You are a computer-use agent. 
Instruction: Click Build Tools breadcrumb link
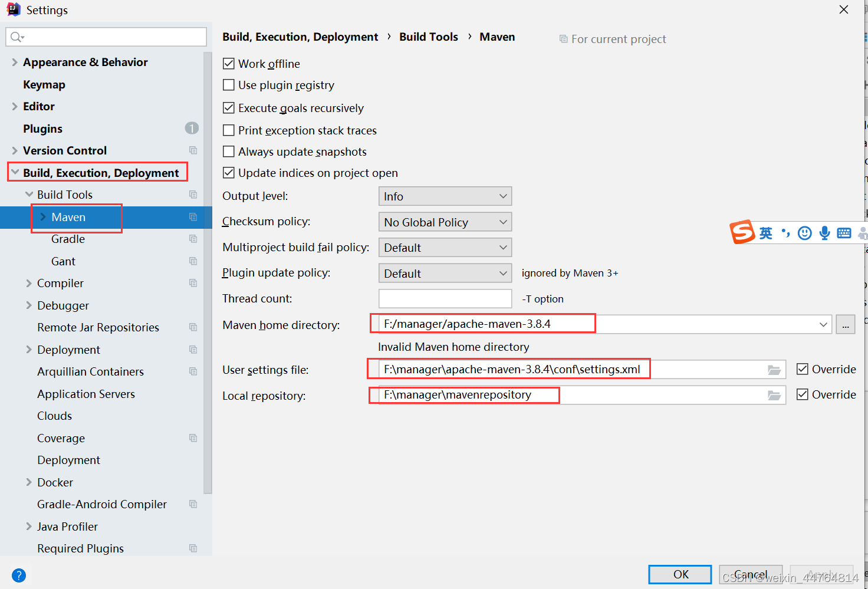tap(429, 37)
